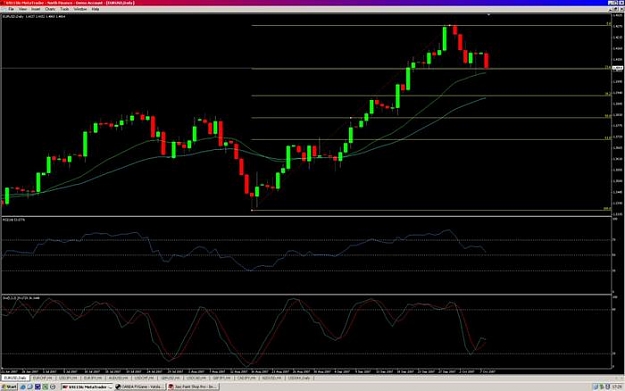Viewport: 625px width, 391px height.
Task: Open the Insert menu
Action: pyautogui.click(x=35, y=9)
